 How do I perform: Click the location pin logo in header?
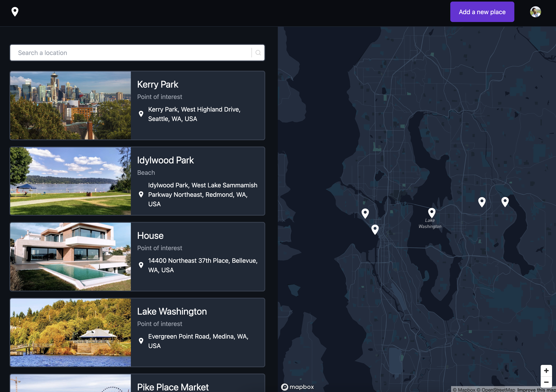coord(15,12)
